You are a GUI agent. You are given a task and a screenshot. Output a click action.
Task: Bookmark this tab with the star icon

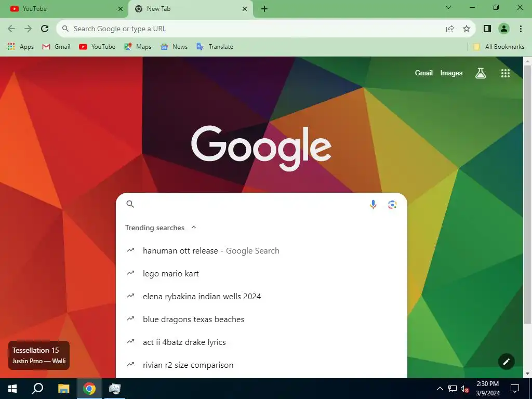(467, 29)
